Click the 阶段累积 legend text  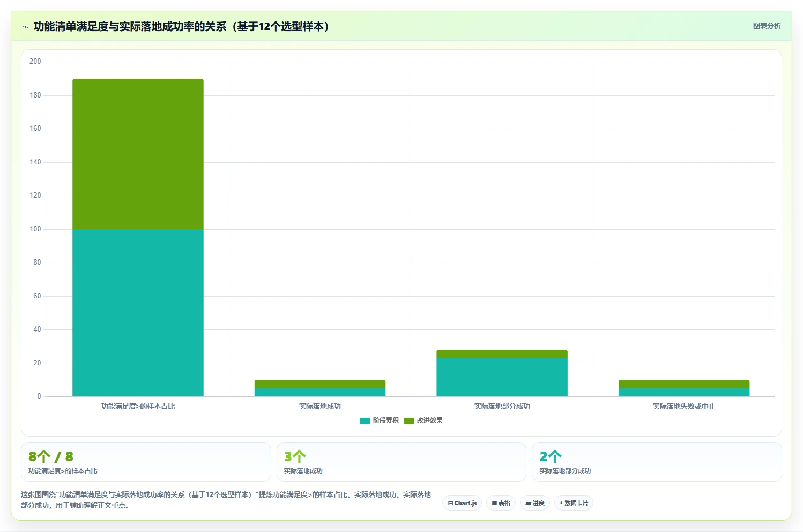[386, 421]
